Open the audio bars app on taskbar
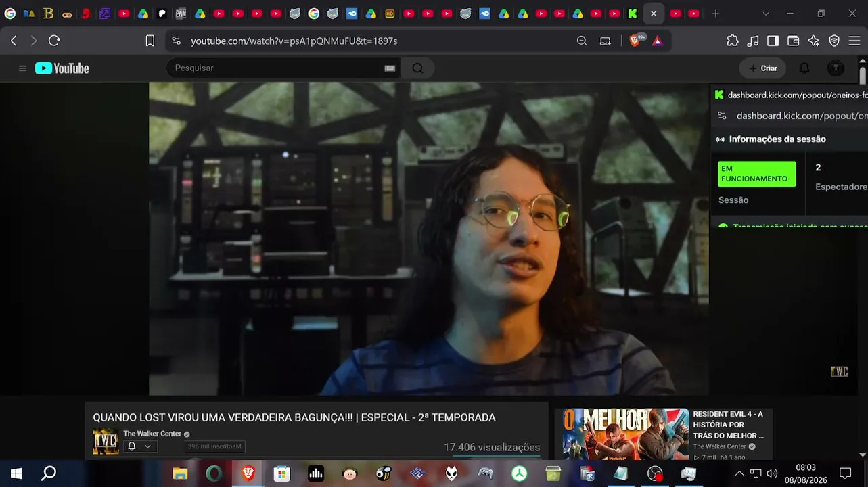 tap(316, 473)
